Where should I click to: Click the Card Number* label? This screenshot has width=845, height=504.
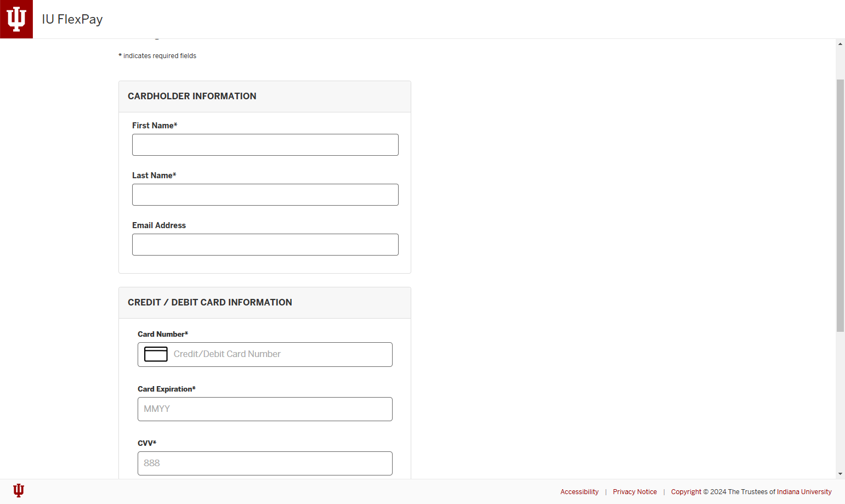point(163,334)
